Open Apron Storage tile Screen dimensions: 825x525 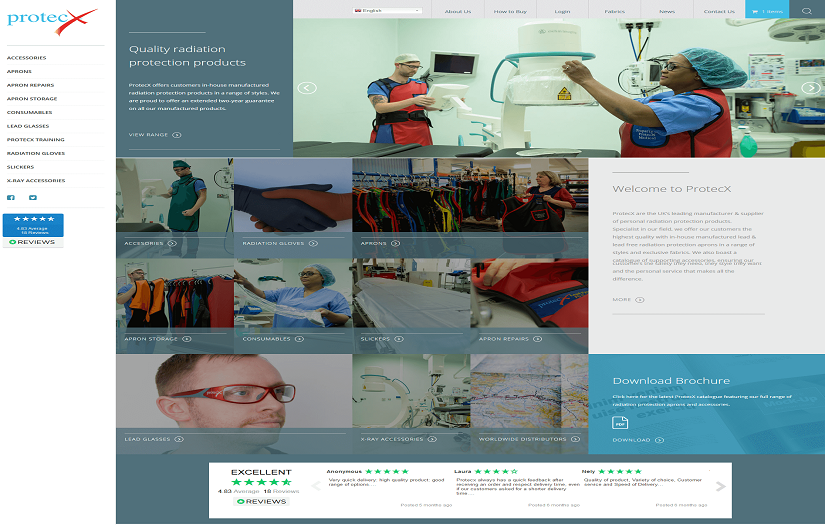coord(175,306)
